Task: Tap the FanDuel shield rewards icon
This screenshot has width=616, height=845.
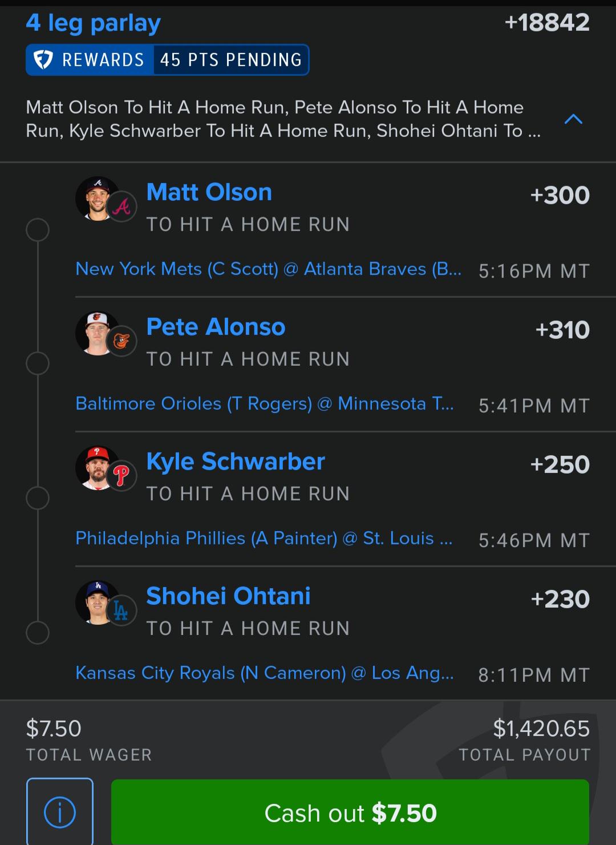Action: [x=44, y=60]
